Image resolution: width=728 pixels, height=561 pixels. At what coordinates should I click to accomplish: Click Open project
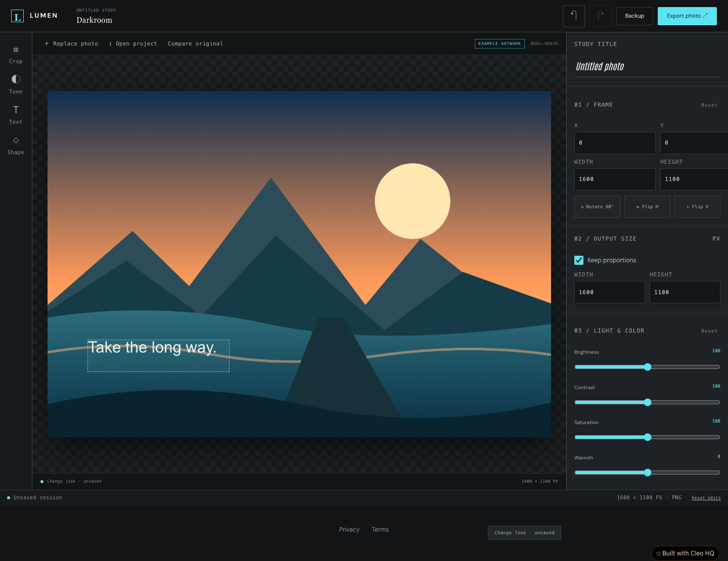(x=133, y=43)
